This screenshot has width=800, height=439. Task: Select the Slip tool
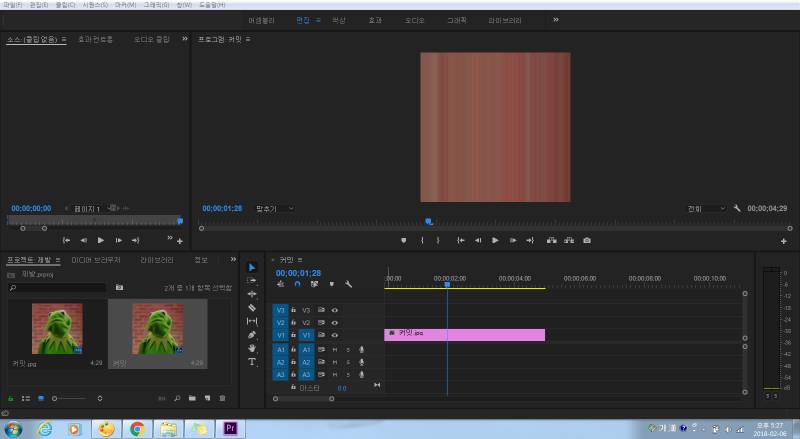(x=252, y=321)
